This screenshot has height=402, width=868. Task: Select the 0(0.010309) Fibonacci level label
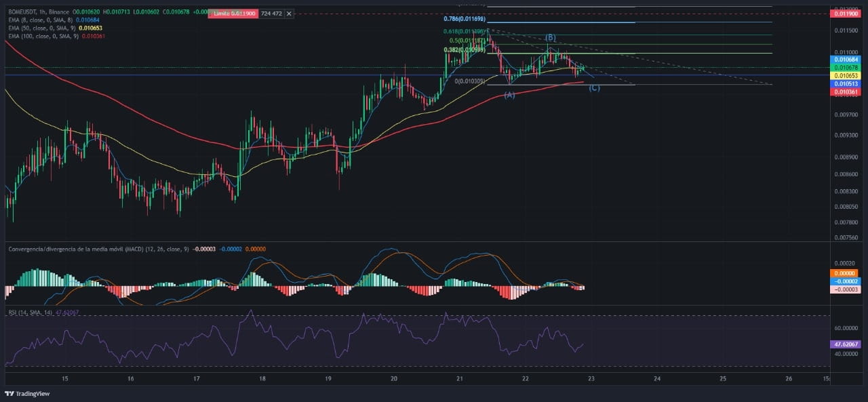tap(469, 81)
